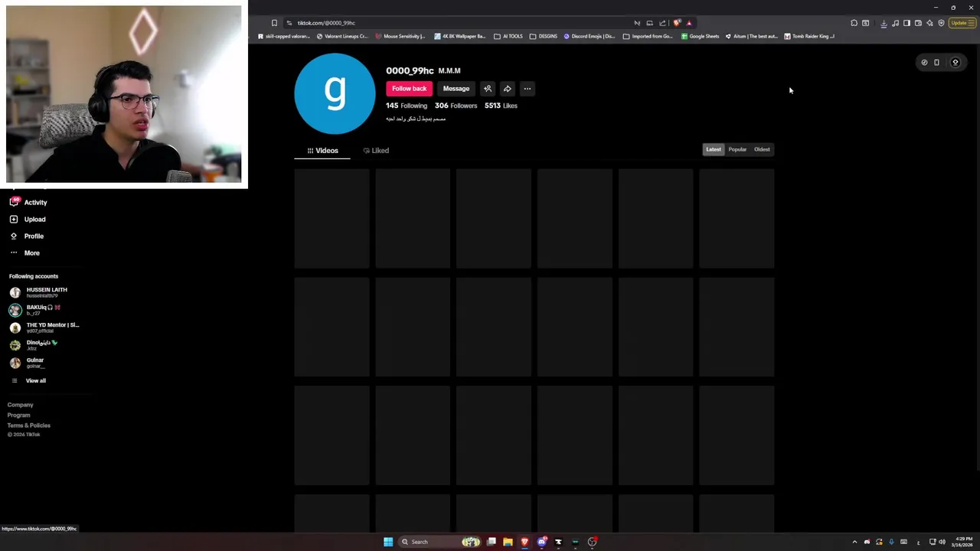Open the Brave browser taskbar icon
Image resolution: width=980 pixels, height=551 pixels.
[524, 542]
